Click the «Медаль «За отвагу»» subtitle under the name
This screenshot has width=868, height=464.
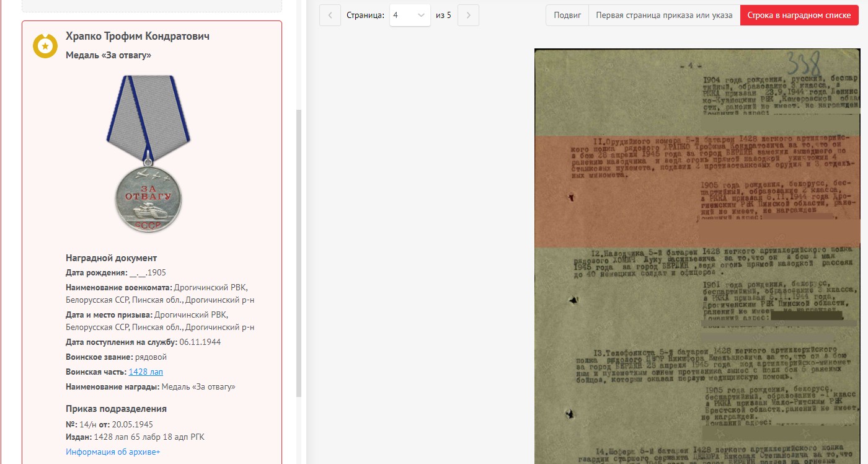pos(108,55)
